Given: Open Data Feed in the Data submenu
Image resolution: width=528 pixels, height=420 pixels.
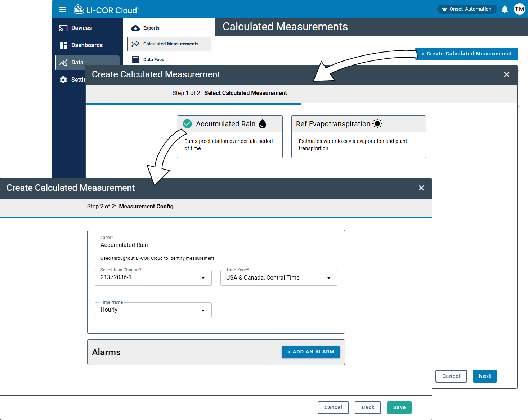Looking at the screenshot, I should (169, 60).
